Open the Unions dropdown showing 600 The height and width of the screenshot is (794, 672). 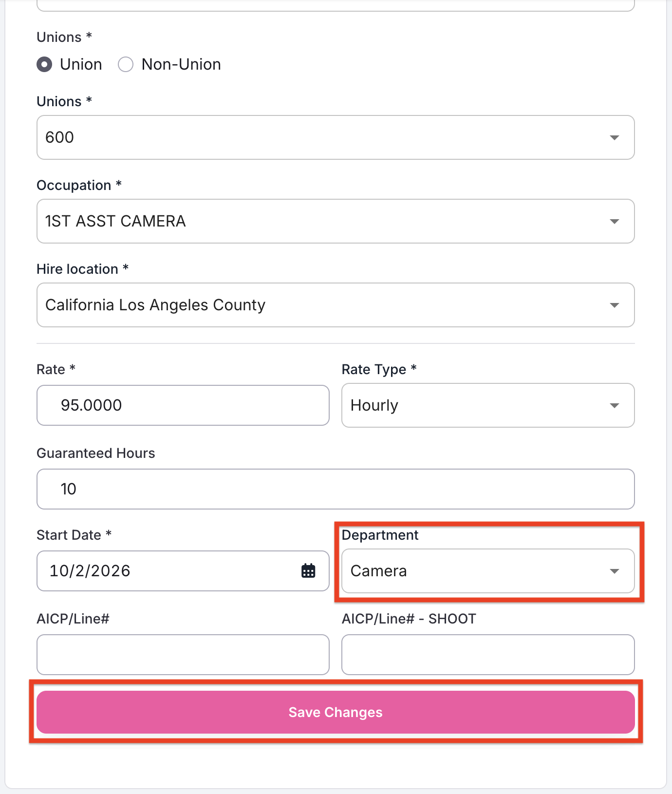[x=336, y=137]
